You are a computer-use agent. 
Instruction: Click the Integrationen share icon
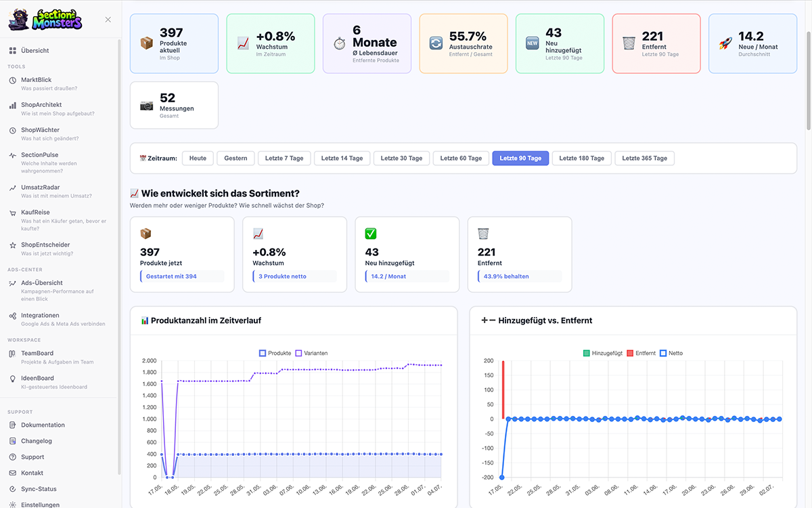tap(13, 316)
